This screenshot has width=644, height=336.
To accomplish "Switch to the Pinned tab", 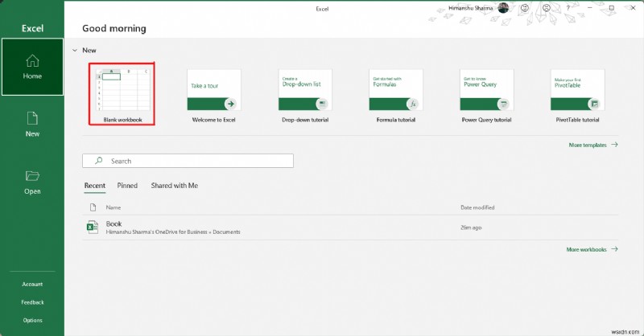I will pos(127,186).
